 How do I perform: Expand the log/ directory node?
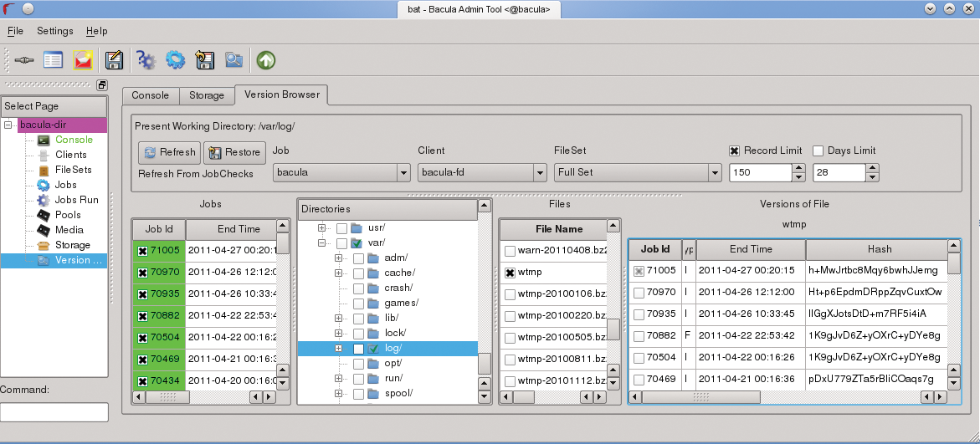tap(338, 349)
